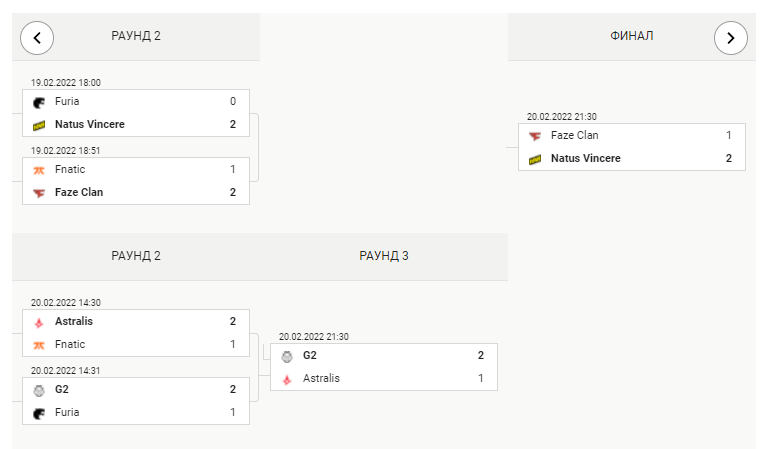Click Astralis logo in 14:30 match
The image size is (763, 449).
coord(39,322)
